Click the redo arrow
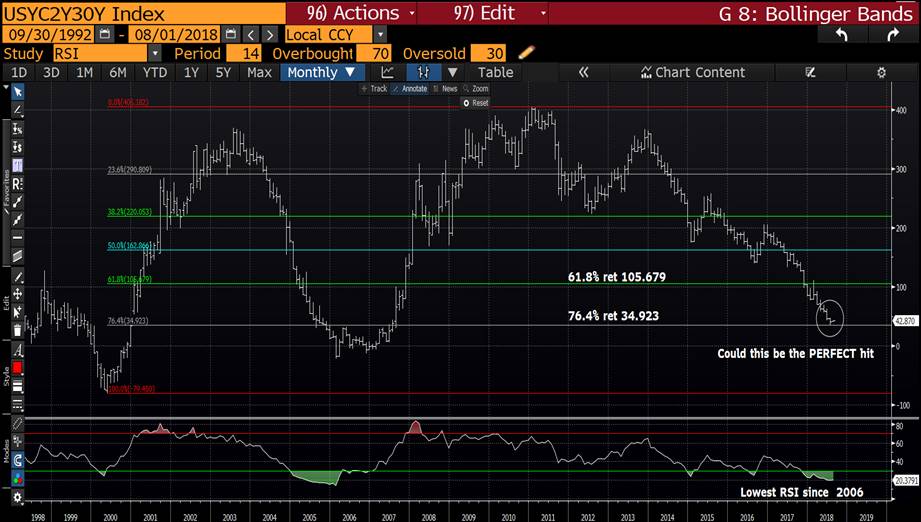This screenshot has width=921, height=522. pos(893,35)
